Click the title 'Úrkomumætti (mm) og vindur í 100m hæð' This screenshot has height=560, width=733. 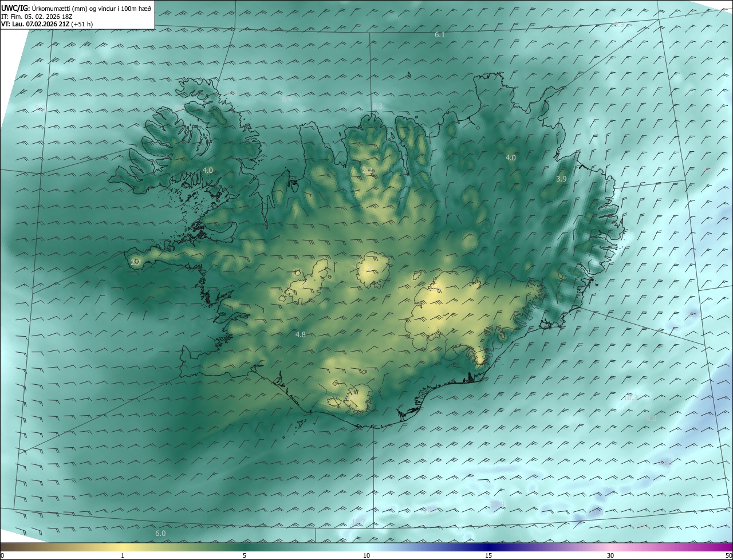[91, 8]
